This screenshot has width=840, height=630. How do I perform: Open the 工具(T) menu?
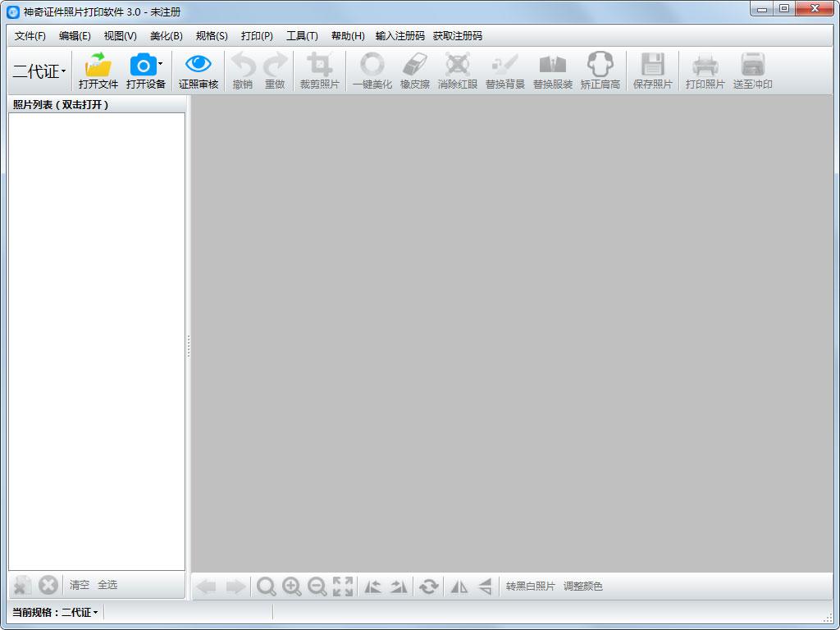click(x=302, y=36)
